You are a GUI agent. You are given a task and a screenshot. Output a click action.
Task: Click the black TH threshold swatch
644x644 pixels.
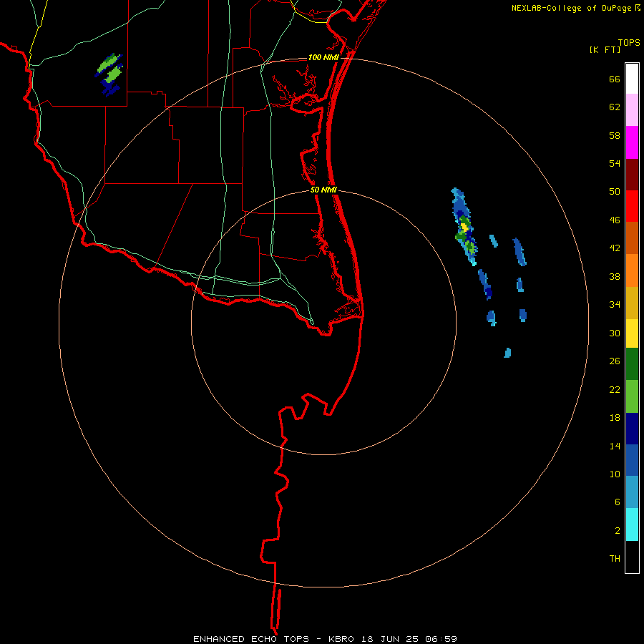632,557
